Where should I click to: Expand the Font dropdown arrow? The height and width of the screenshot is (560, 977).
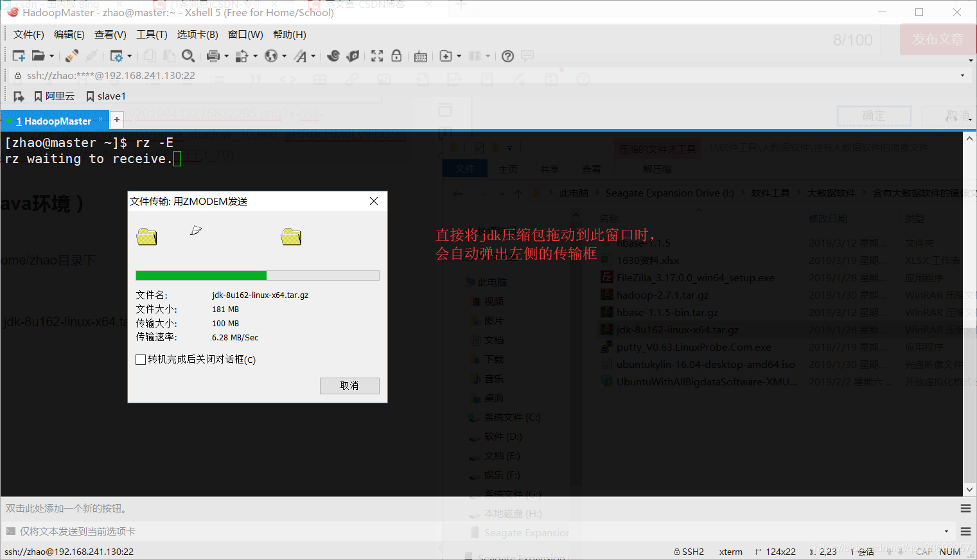(313, 56)
